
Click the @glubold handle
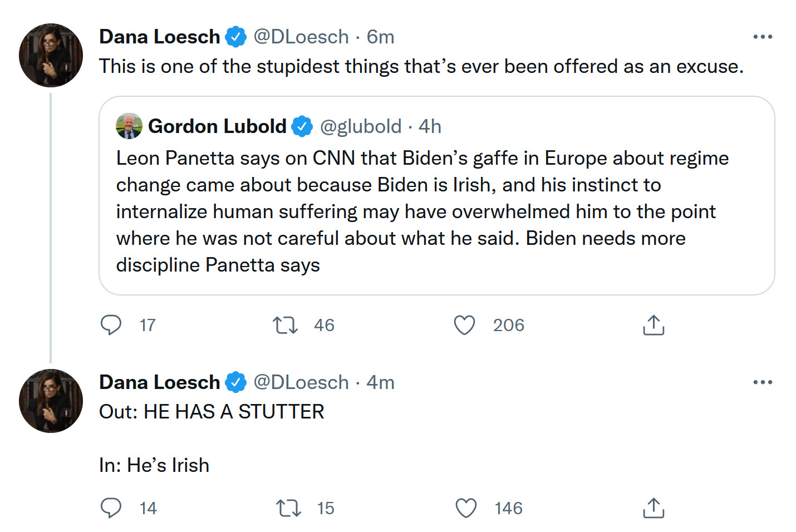(x=360, y=126)
